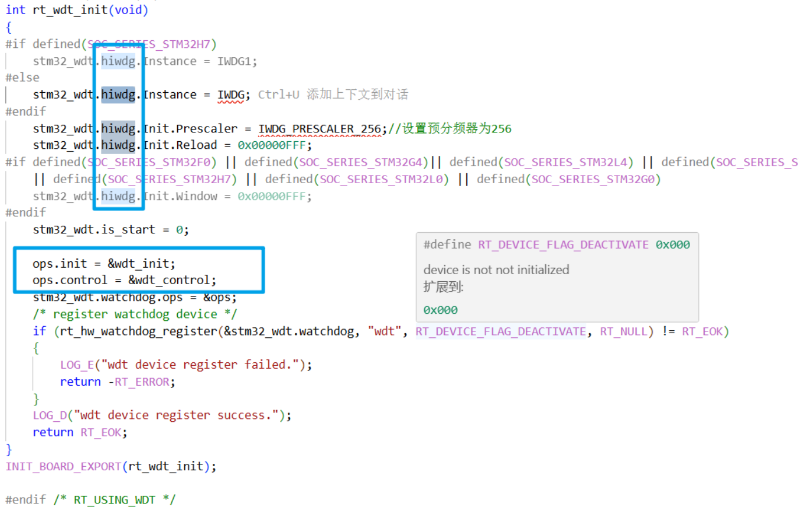Click RT_EOK in the return statement
The width and height of the screenshot is (812, 507).
click(101, 432)
